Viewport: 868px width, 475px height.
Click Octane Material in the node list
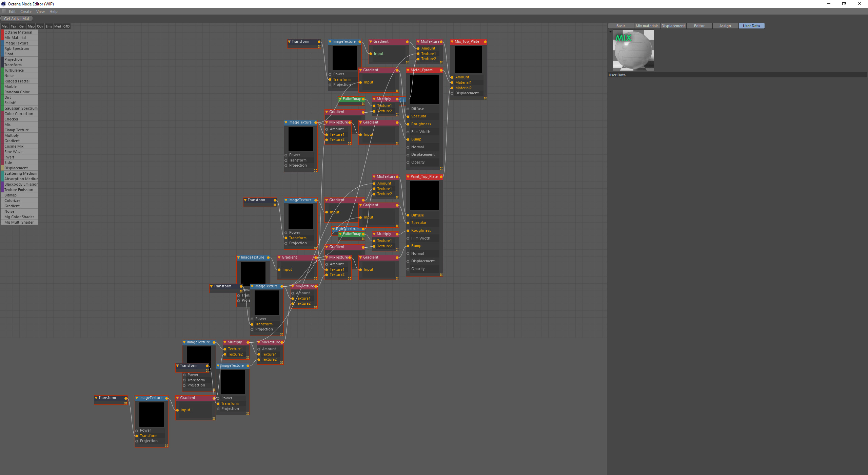[18, 32]
